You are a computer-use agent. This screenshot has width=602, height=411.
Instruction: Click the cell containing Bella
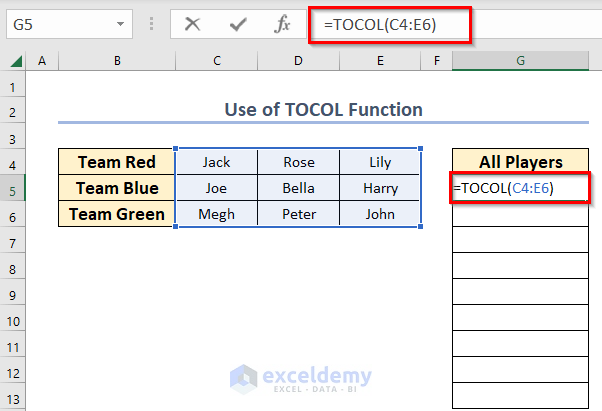(298, 188)
